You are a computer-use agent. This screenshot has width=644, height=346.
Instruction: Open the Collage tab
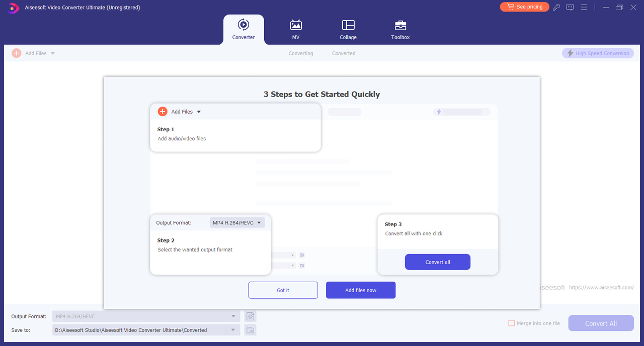coord(348,30)
